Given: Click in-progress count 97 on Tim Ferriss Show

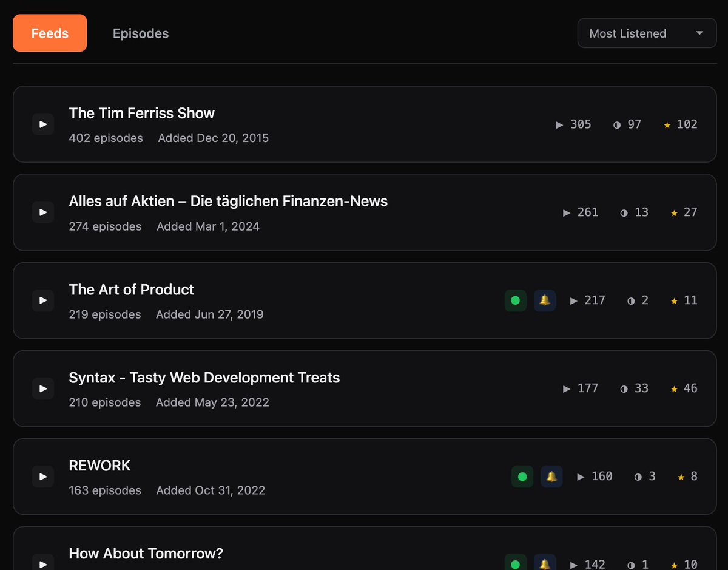Looking at the screenshot, I should coord(627,124).
